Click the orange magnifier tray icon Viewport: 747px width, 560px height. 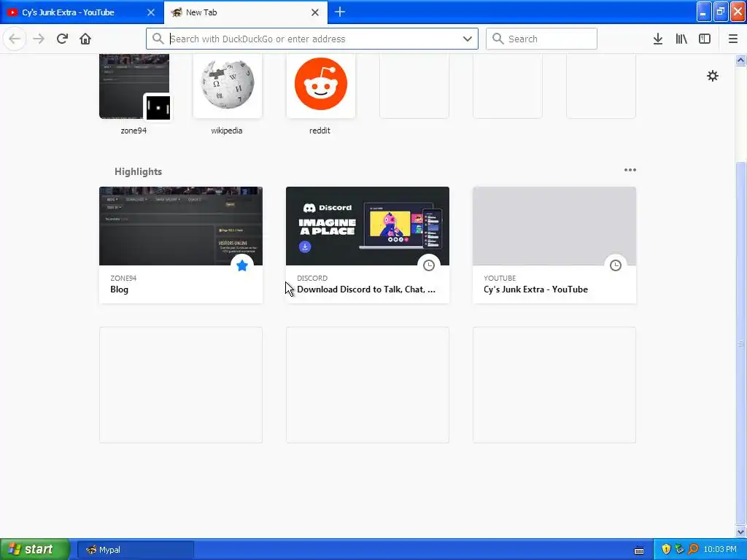(693, 549)
